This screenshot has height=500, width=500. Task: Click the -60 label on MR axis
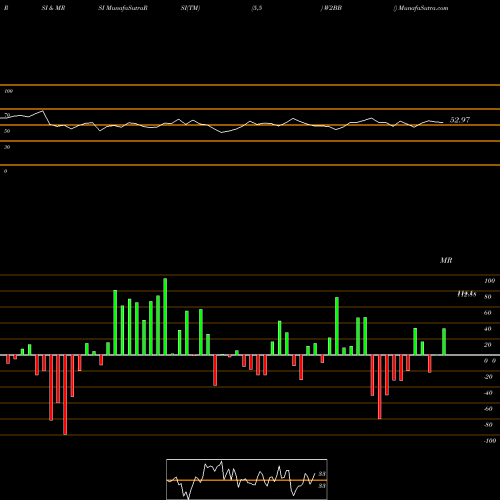(x=488, y=409)
